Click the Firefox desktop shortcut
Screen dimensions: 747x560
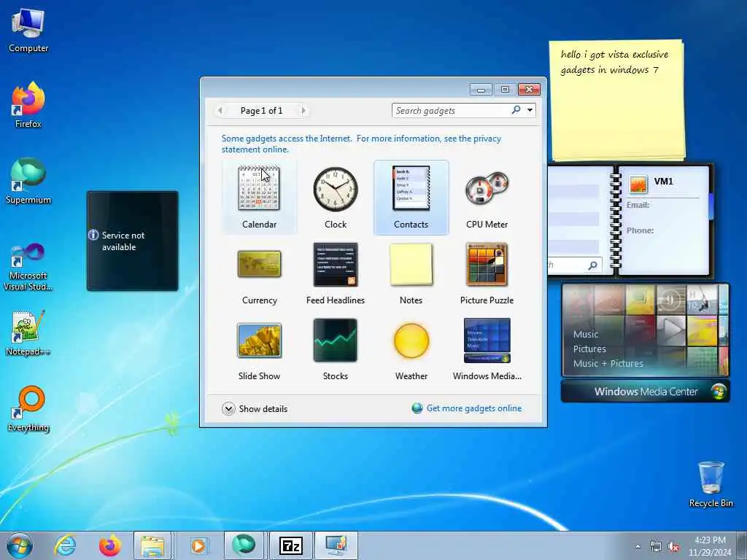click(x=28, y=106)
